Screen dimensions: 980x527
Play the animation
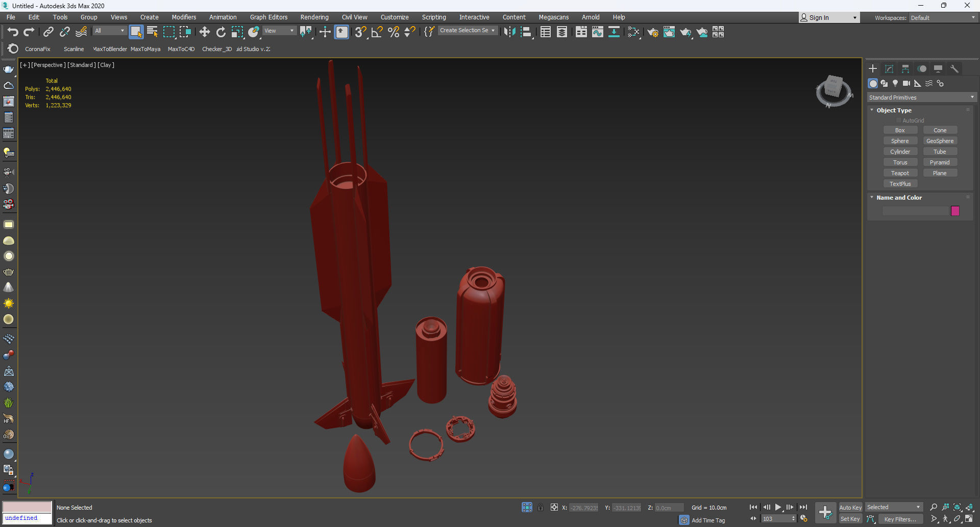point(778,507)
